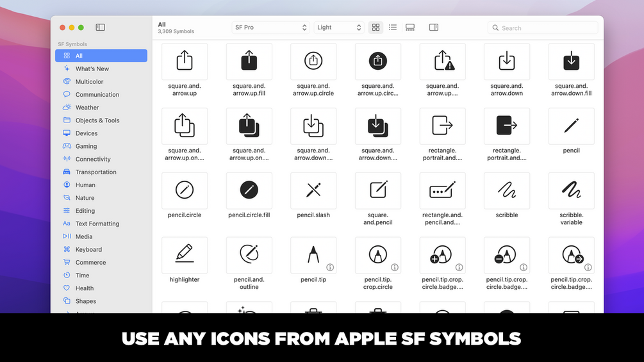Open the Time category
Viewport: 644px width, 362px height.
pyautogui.click(x=101, y=276)
